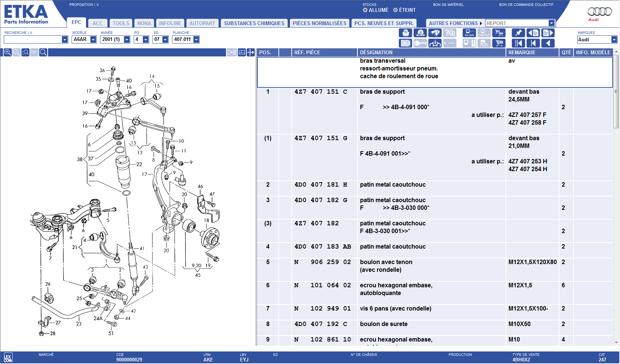Open the PIÈCES NORMALISÉES tab
The height and width of the screenshot is (364, 620).
coord(319,23)
